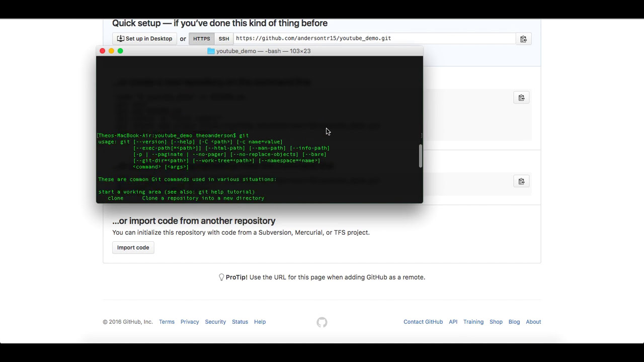Image resolution: width=644 pixels, height=362 pixels.
Task: Open the Terms footer link
Action: click(167, 322)
